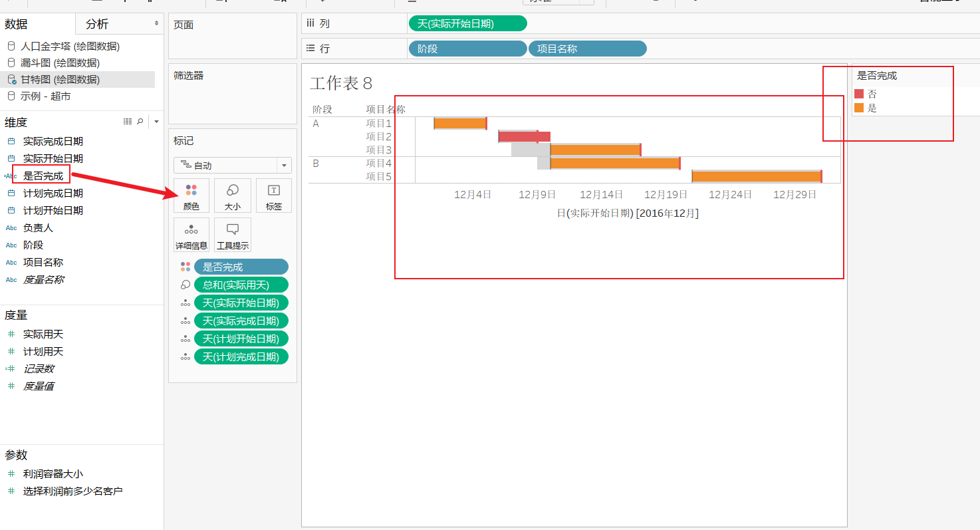Click the 项目4 row header
Screen dimensions: 980x530
pyautogui.click(x=379, y=163)
